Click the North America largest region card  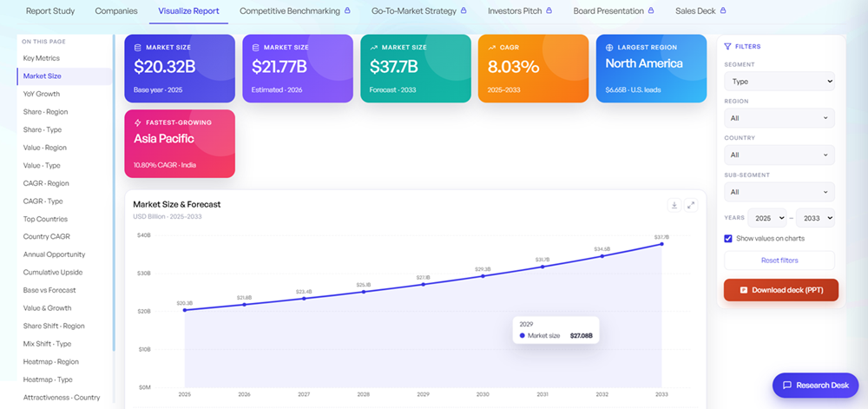[652, 69]
